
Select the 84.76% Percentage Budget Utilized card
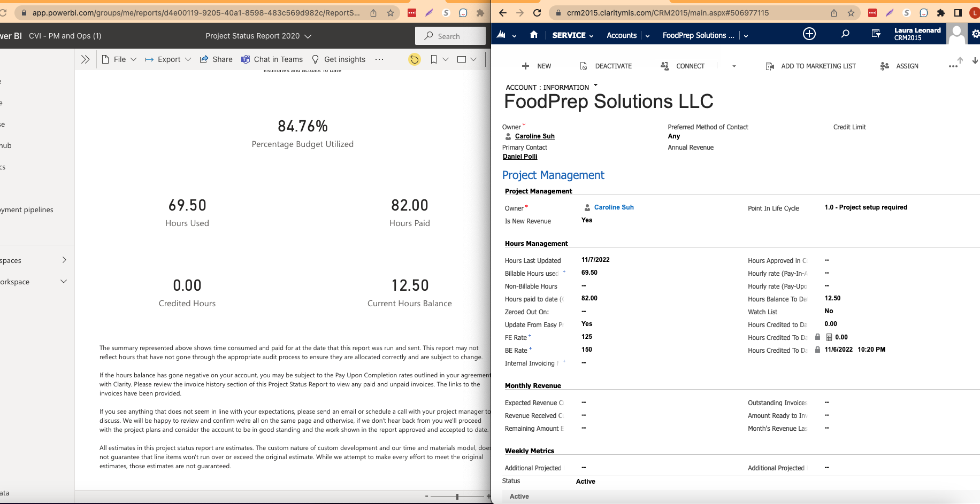[x=303, y=133]
